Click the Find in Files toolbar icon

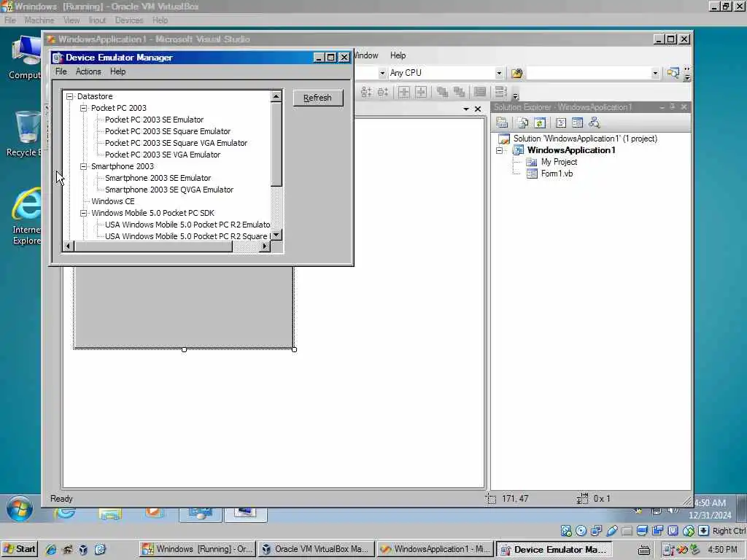pyautogui.click(x=517, y=73)
